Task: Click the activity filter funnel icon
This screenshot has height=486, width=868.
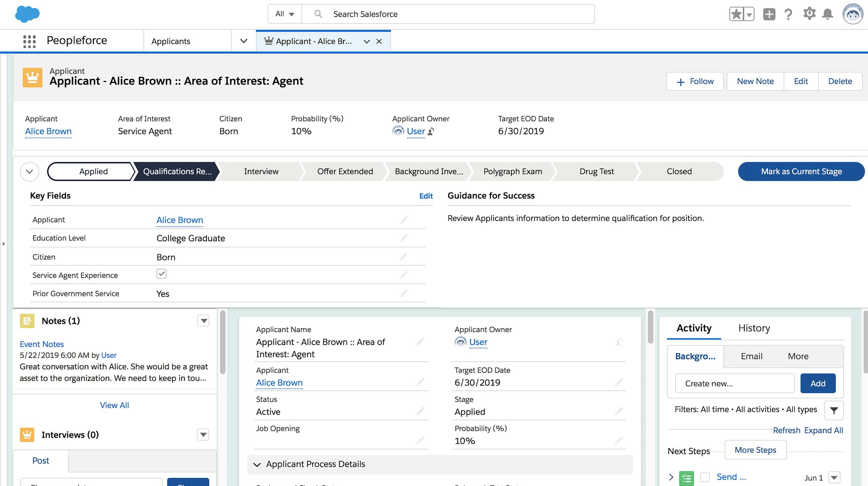Action: tap(834, 410)
